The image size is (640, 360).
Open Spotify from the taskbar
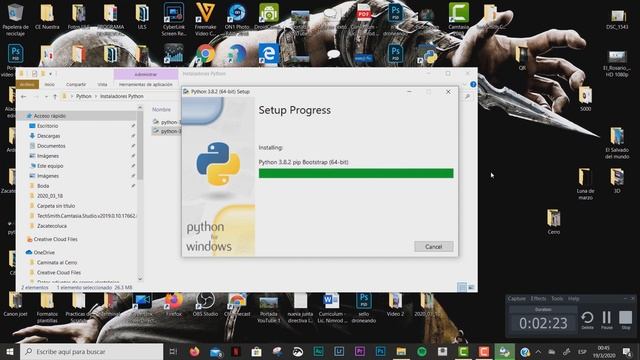click(422, 351)
